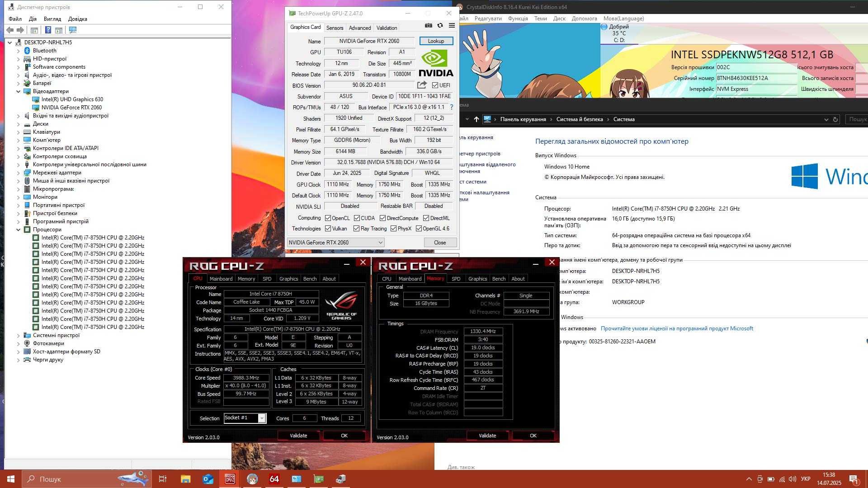This screenshot has height=488, width=868.
Task: Toggle OpenGL 4.6 checkbox in GPU-Z
Action: pos(419,229)
